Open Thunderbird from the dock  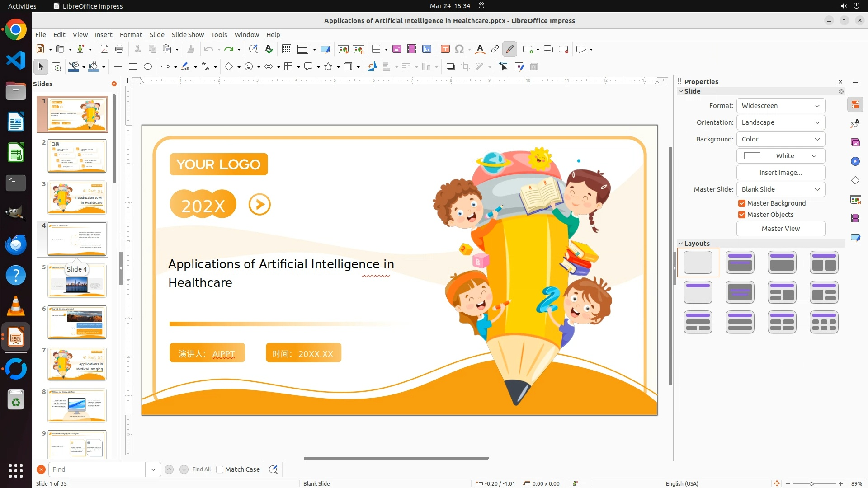click(16, 245)
